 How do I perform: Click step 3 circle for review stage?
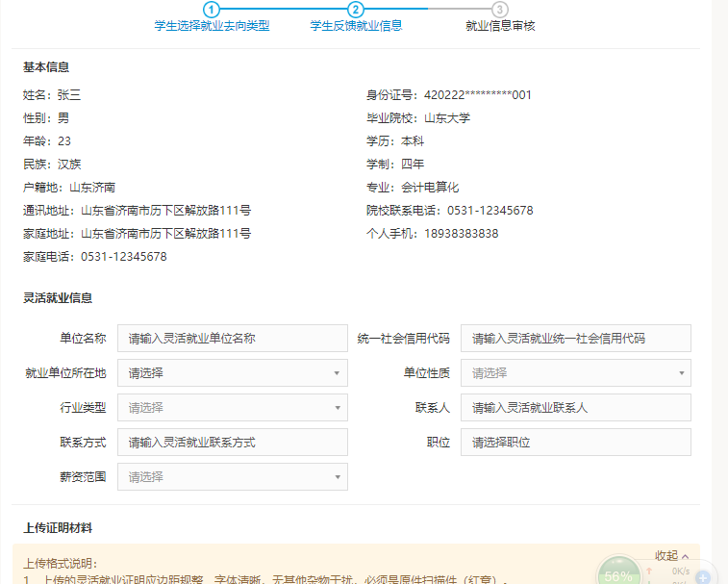[x=500, y=9]
